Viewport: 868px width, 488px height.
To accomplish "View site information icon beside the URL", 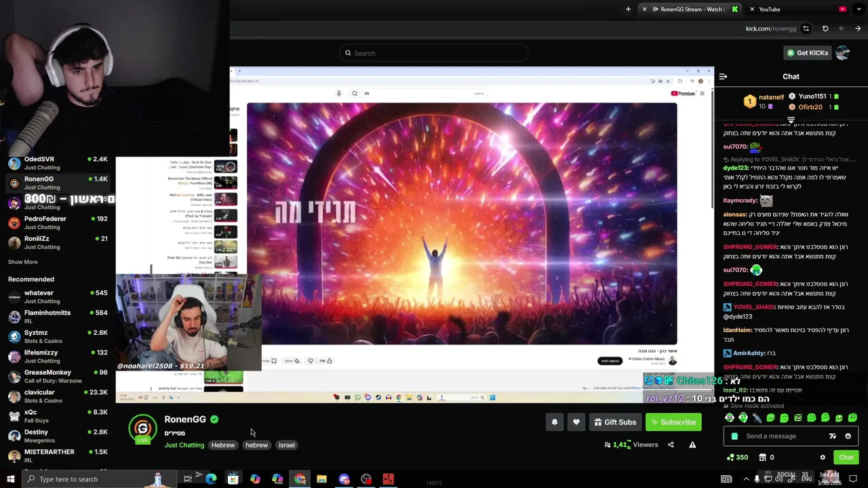I will click(806, 28).
